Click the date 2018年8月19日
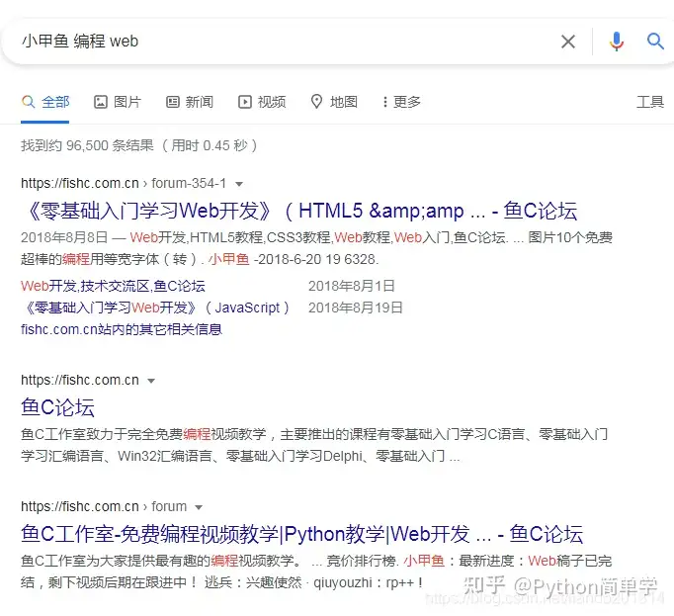Screen dimensions: 674x616 coord(356,308)
